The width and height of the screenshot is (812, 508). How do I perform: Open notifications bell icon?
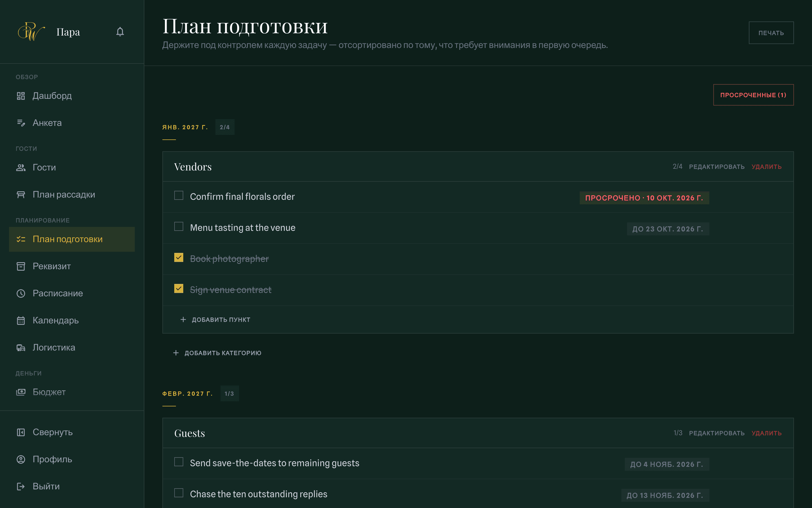click(120, 32)
